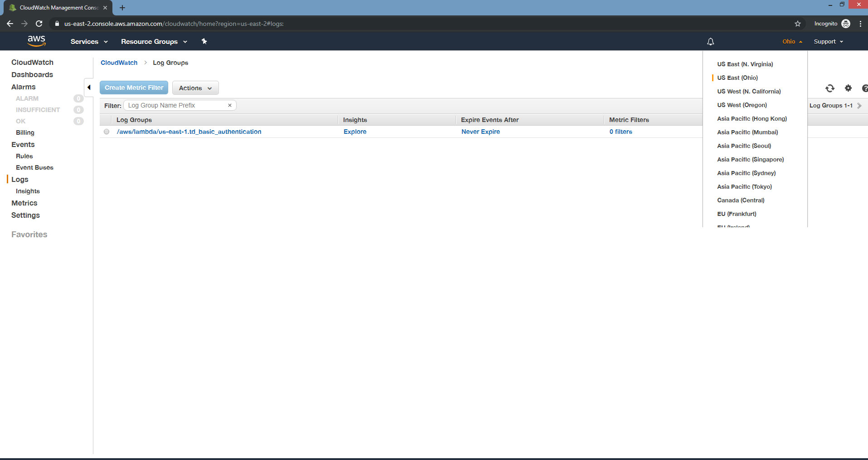Click Explore insights link

pyautogui.click(x=355, y=132)
